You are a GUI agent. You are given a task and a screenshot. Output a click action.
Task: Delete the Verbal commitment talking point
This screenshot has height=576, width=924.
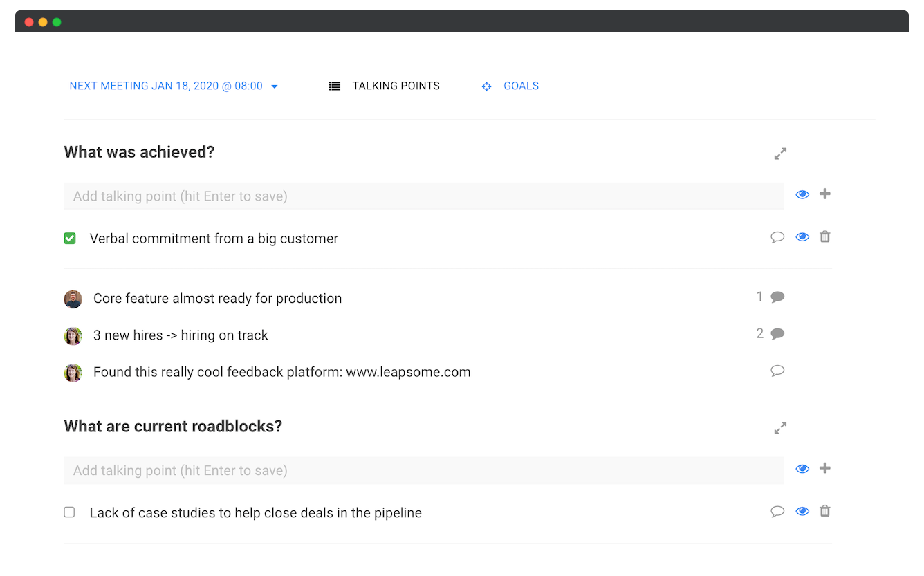click(824, 237)
